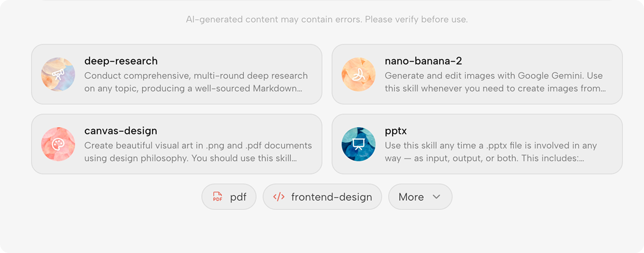This screenshot has height=253, width=644.
Task: Expand the More chevron arrow
Action: coord(436,197)
